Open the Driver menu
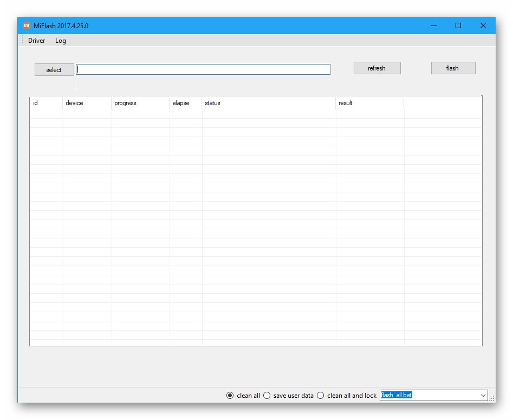This screenshot has height=420, width=513. coord(37,41)
